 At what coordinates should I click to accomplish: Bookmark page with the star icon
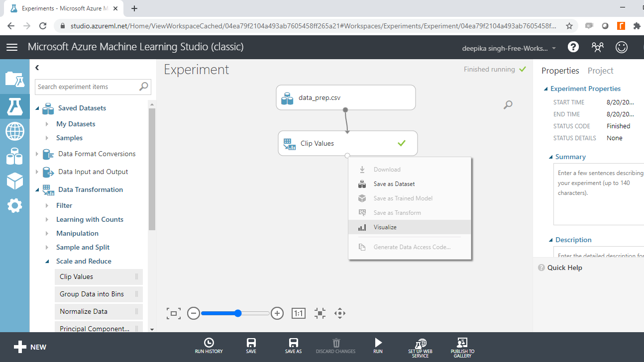click(x=569, y=26)
